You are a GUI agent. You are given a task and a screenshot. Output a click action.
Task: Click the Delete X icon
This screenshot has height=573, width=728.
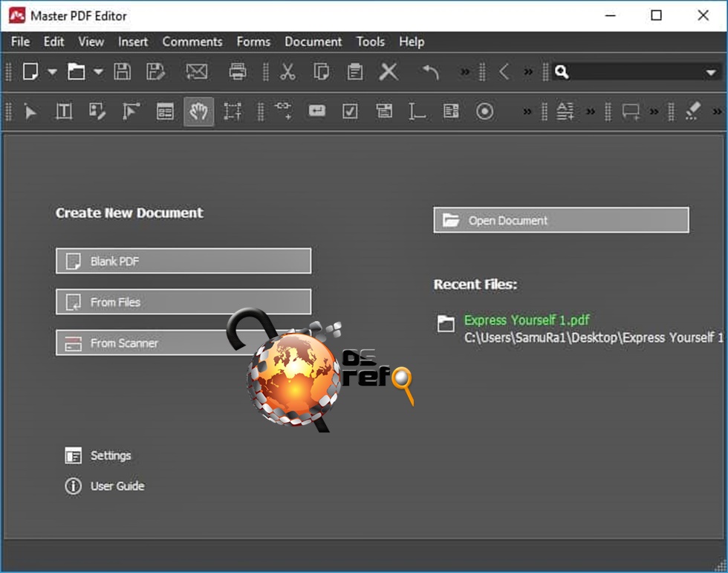[x=389, y=72]
